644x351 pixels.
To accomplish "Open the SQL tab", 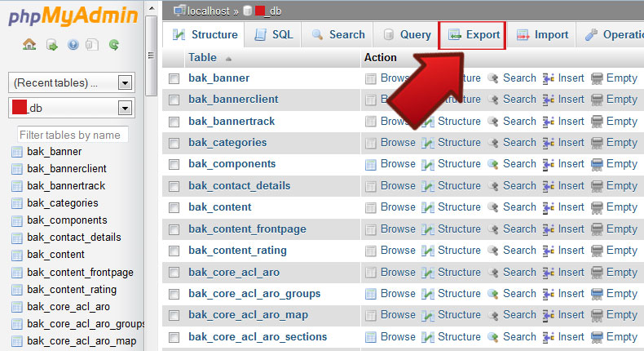I will point(273,35).
